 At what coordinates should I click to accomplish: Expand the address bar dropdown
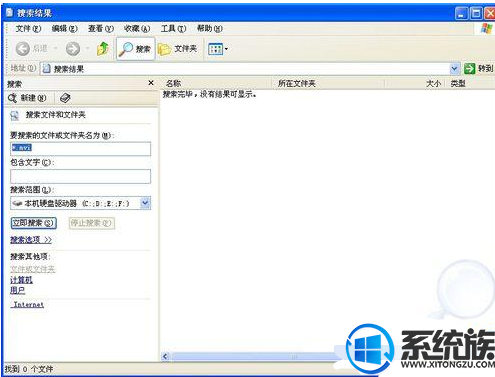click(454, 69)
